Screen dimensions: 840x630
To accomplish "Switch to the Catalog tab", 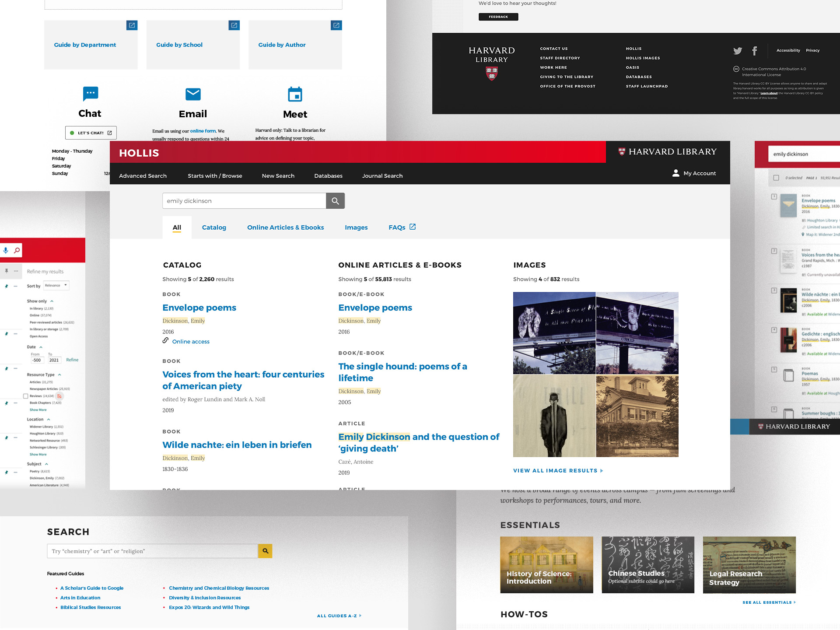I will tap(214, 227).
